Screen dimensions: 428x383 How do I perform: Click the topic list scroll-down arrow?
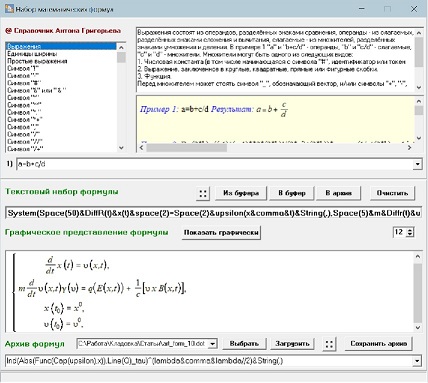point(121,148)
